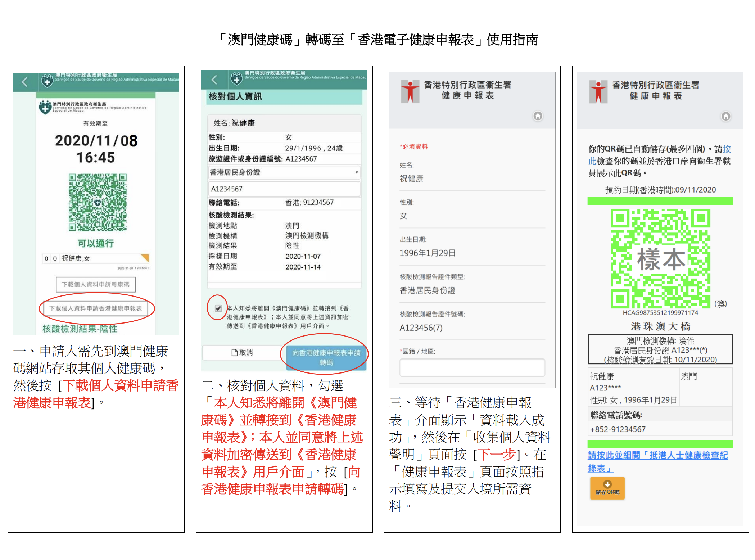This screenshot has height=560, width=755.
Task: Click validity date 2020-11-14
Action: click(x=303, y=267)
